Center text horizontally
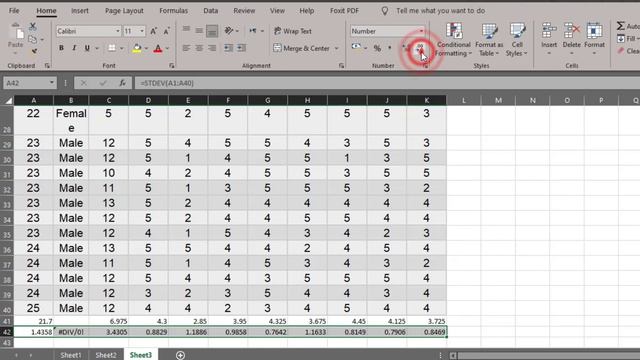The image size is (640, 360). (x=199, y=48)
